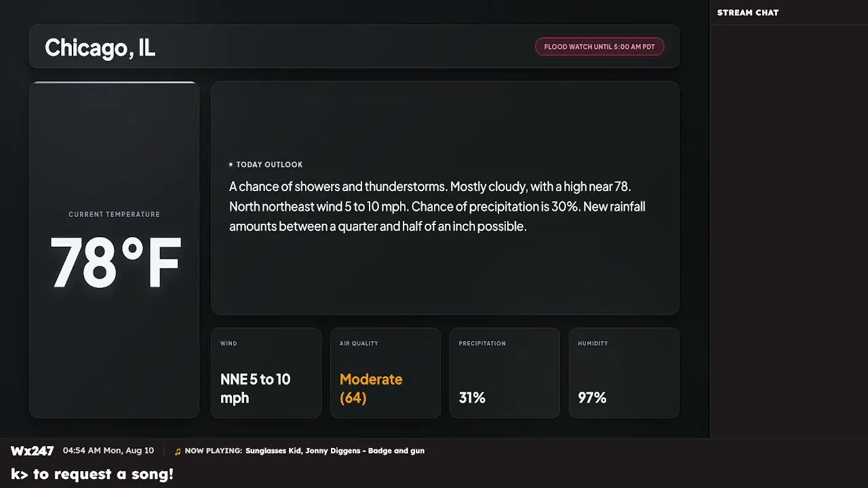This screenshot has height=488, width=868.
Task: Click the 04:54 AM Mon, Aug 10 timestamp
Action: click(x=108, y=451)
